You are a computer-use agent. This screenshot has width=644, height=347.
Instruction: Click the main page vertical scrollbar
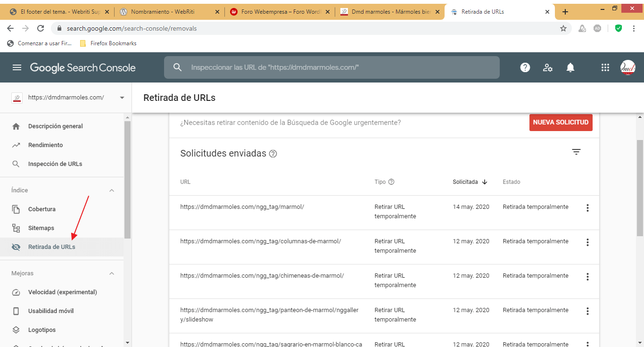coord(640,188)
